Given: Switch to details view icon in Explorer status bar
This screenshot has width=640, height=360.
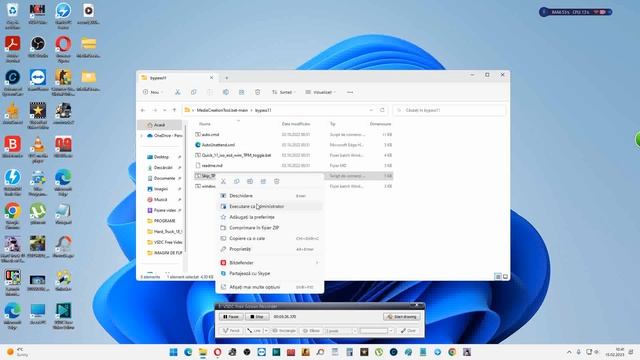Looking at the screenshot, I should 498,277.
